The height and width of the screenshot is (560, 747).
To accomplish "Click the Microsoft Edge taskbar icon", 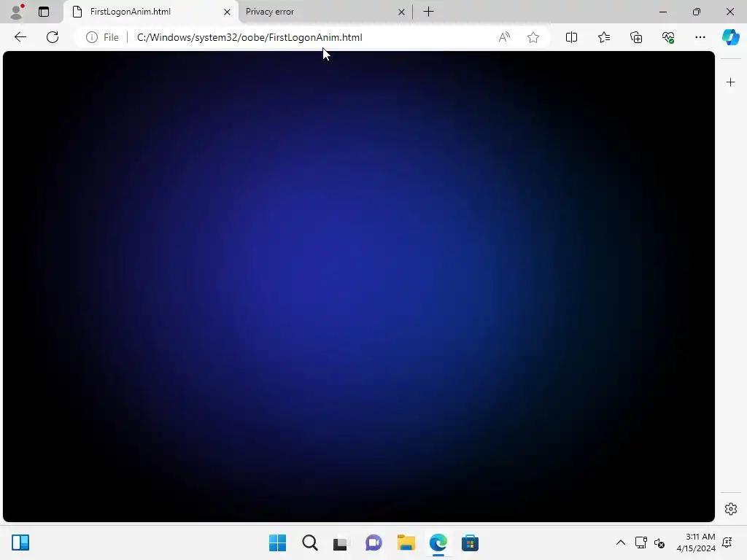I will pyautogui.click(x=438, y=542).
